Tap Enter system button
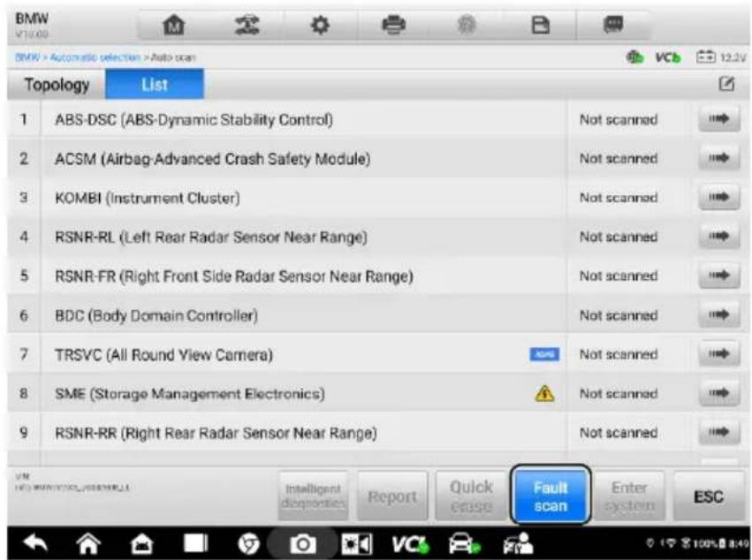This screenshot has height=560, width=752. click(629, 496)
